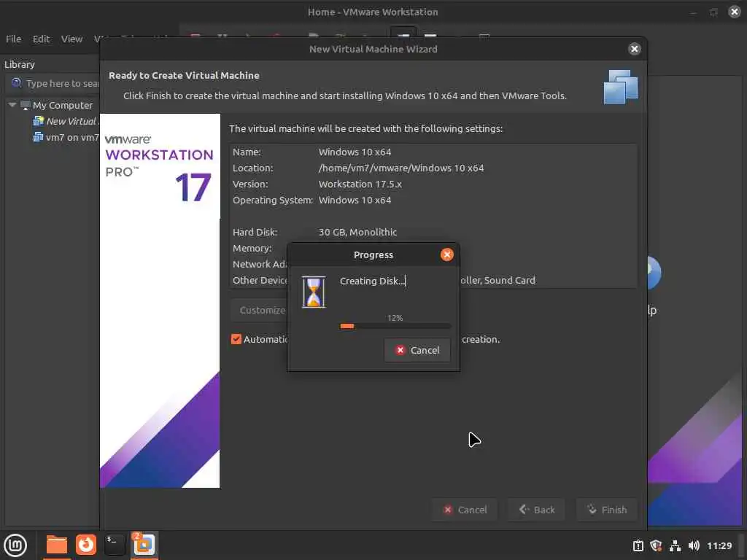Click the Creating Disk... status text
This screenshot has width=747, height=560.
click(372, 281)
